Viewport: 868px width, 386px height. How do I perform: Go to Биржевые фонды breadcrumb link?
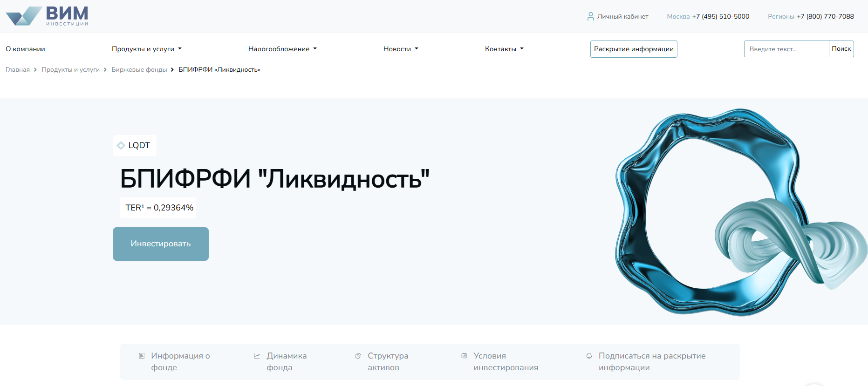pos(139,69)
